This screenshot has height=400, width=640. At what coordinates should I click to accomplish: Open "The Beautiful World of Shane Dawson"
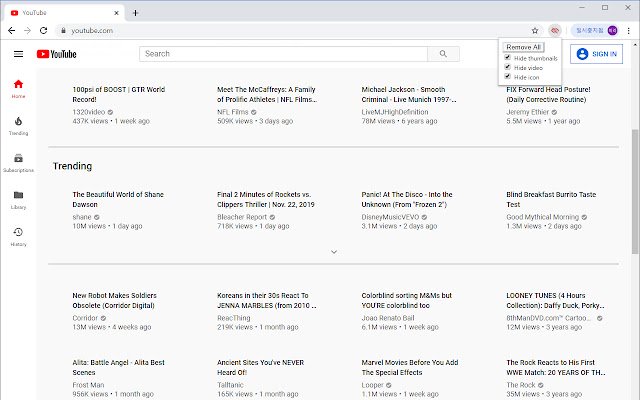[x=118, y=199]
